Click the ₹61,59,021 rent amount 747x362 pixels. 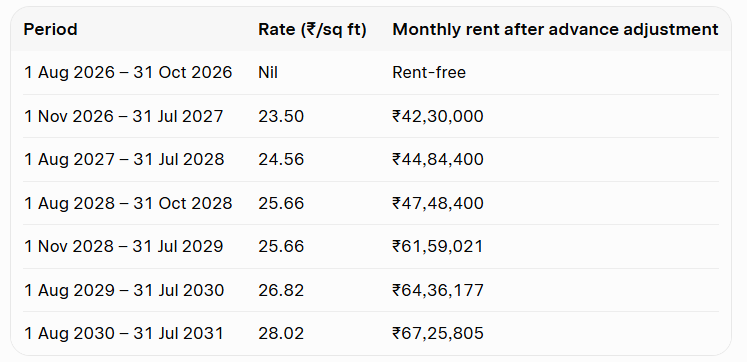tap(438, 246)
